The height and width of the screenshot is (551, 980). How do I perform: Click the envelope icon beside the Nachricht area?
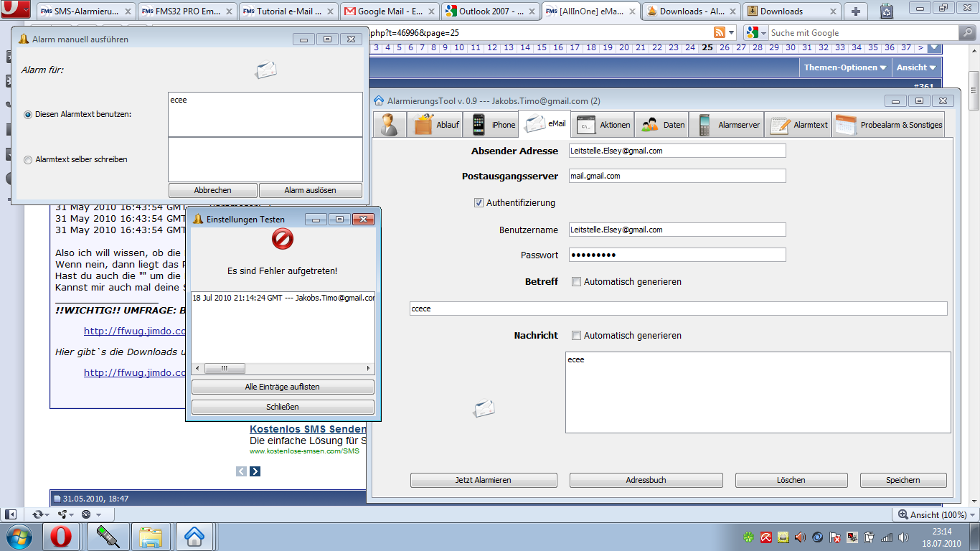pyautogui.click(x=484, y=408)
